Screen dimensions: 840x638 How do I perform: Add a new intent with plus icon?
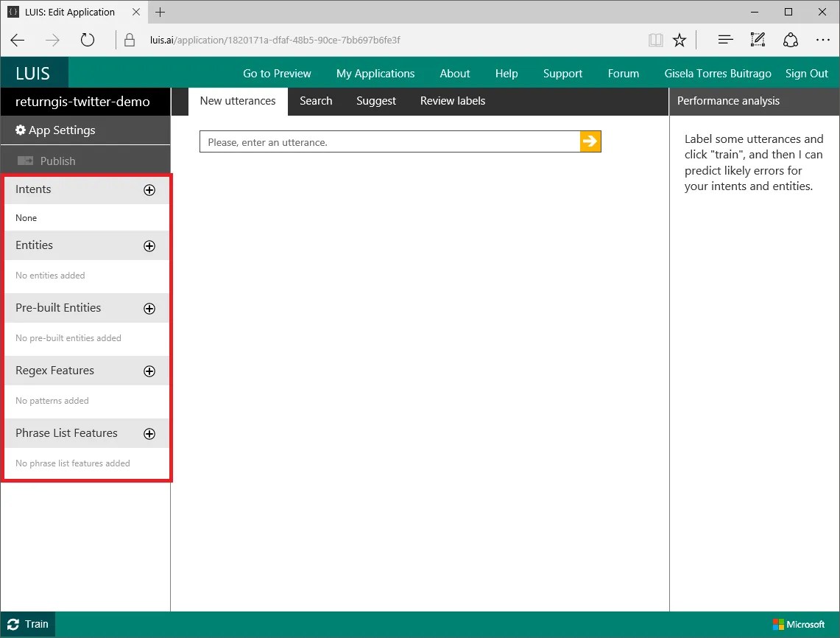point(149,190)
